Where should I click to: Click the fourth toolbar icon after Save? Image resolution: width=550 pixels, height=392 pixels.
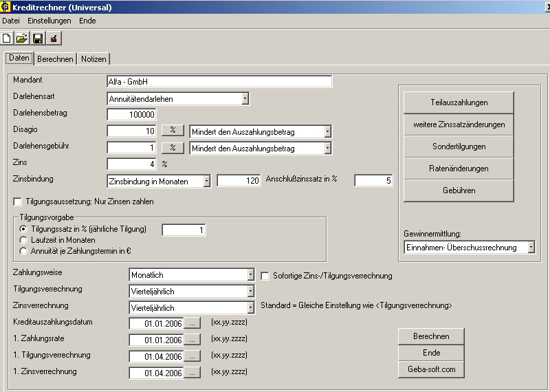click(54, 39)
